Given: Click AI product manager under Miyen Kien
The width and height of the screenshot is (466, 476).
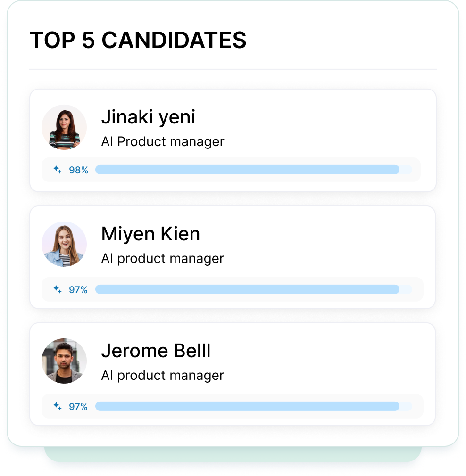Looking at the screenshot, I should (x=163, y=259).
